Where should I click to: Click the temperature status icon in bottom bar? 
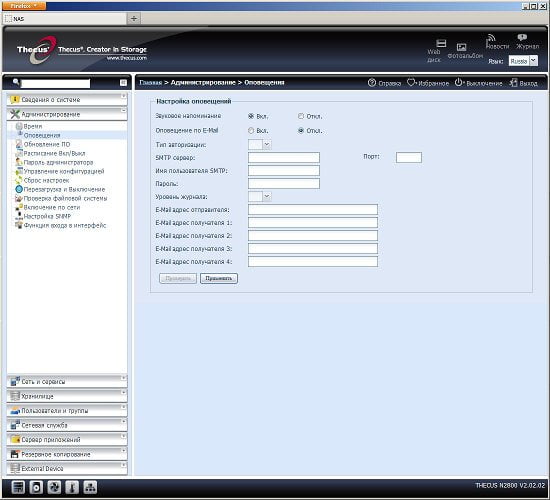pos(72,487)
